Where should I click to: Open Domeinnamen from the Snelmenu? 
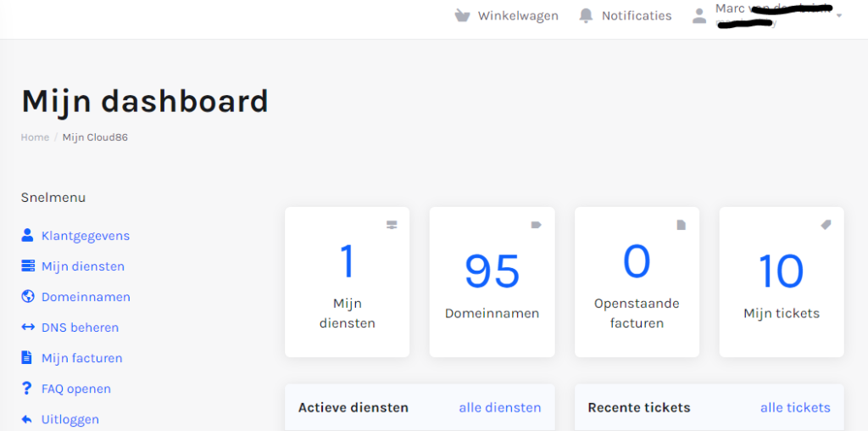[86, 296]
